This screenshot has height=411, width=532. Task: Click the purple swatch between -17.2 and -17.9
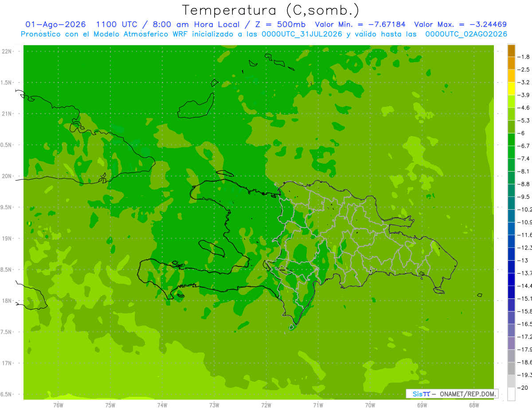pyautogui.click(x=511, y=343)
